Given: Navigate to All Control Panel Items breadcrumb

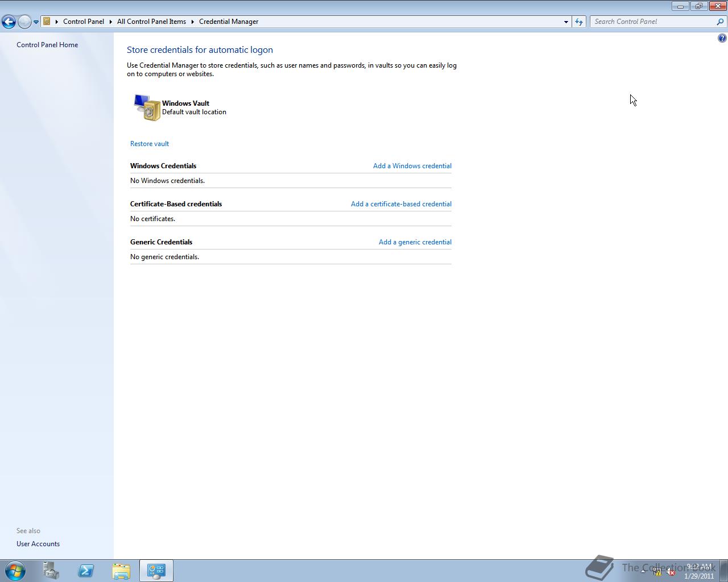Looking at the screenshot, I should [x=151, y=22].
